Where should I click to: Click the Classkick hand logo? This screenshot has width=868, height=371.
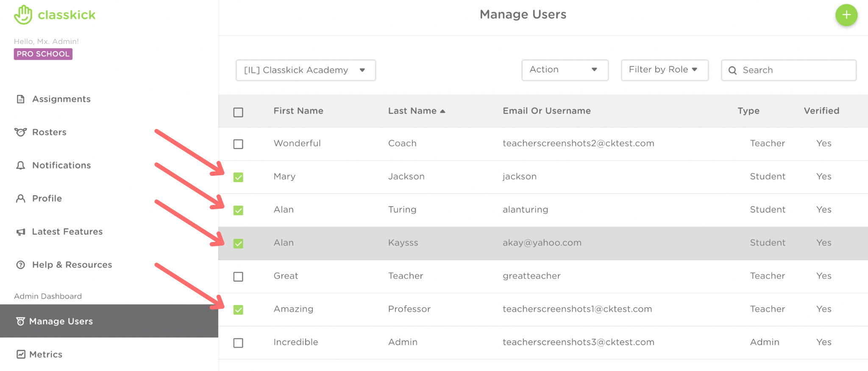point(23,15)
